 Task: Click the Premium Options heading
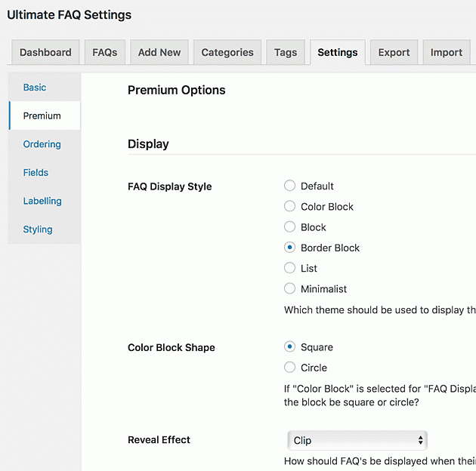point(176,90)
